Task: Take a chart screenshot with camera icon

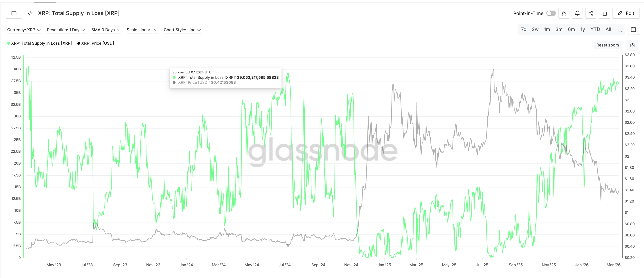Action: pos(632,45)
